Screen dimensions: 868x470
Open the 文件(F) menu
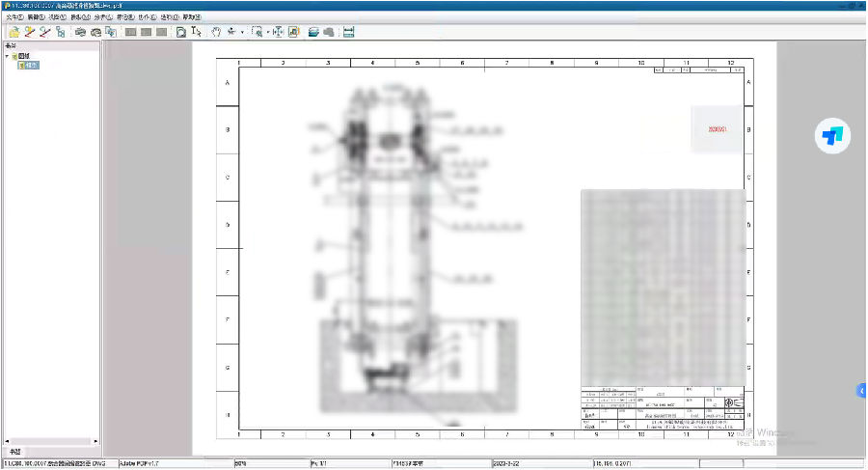coord(14,17)
